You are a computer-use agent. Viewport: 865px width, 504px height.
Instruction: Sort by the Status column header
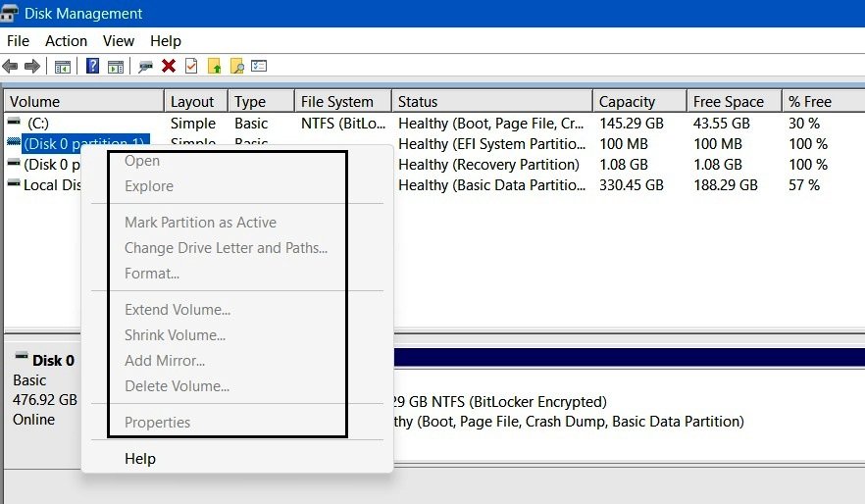pos(492,101)
